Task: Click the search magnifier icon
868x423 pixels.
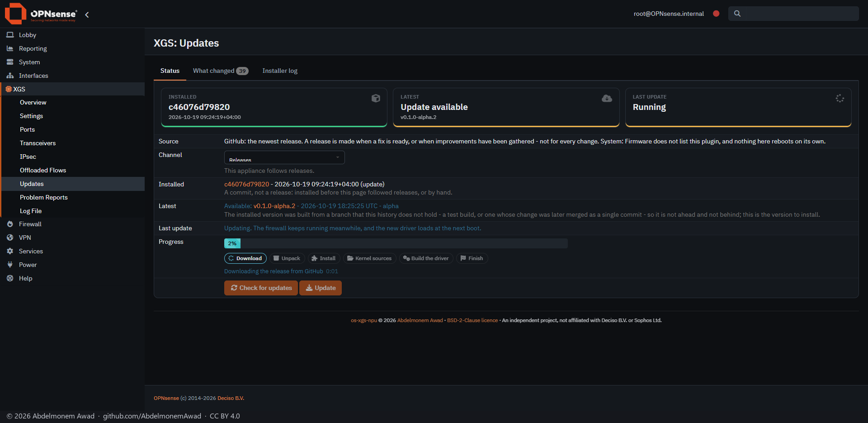Action: tap(737, 14)
